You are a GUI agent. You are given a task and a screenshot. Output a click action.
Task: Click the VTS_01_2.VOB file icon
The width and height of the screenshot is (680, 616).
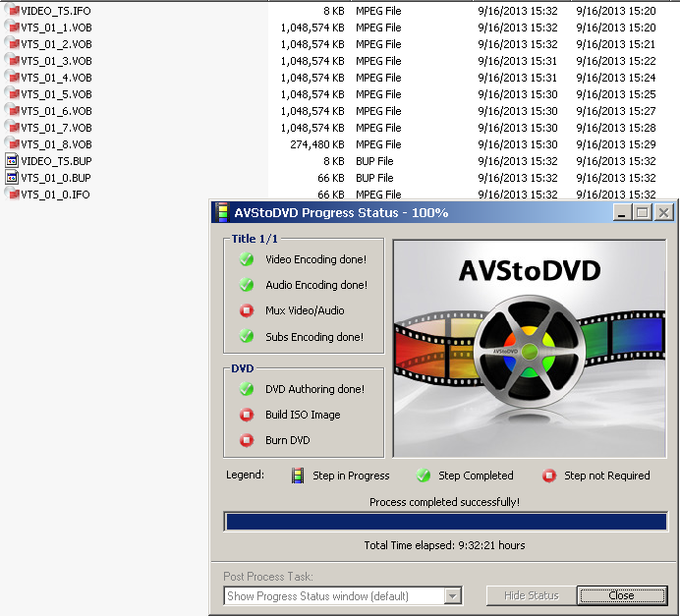(x=12, y=44)
